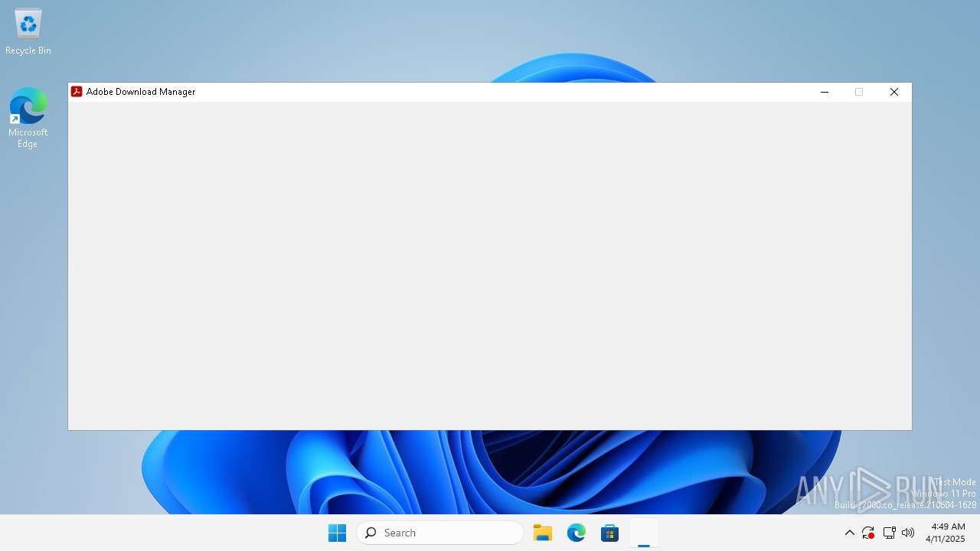Click the taskbar Search box
The image size is (980, 551).
440,533
